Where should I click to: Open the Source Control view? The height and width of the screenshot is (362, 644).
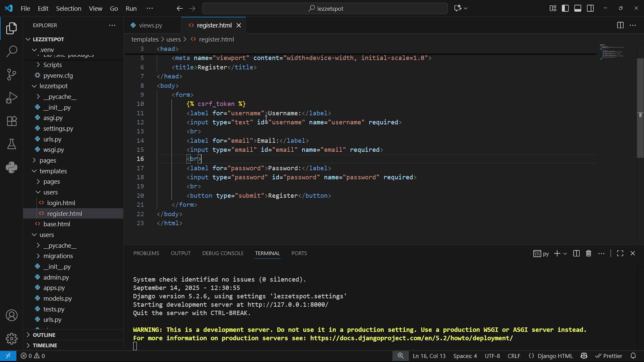[x=12, y=74]
